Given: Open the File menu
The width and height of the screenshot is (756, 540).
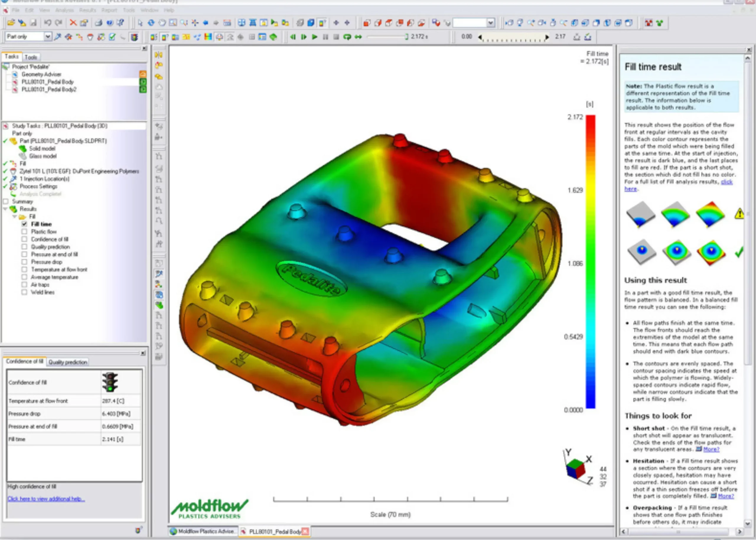Looking at the screenshot, I should (x=16, y=10).
